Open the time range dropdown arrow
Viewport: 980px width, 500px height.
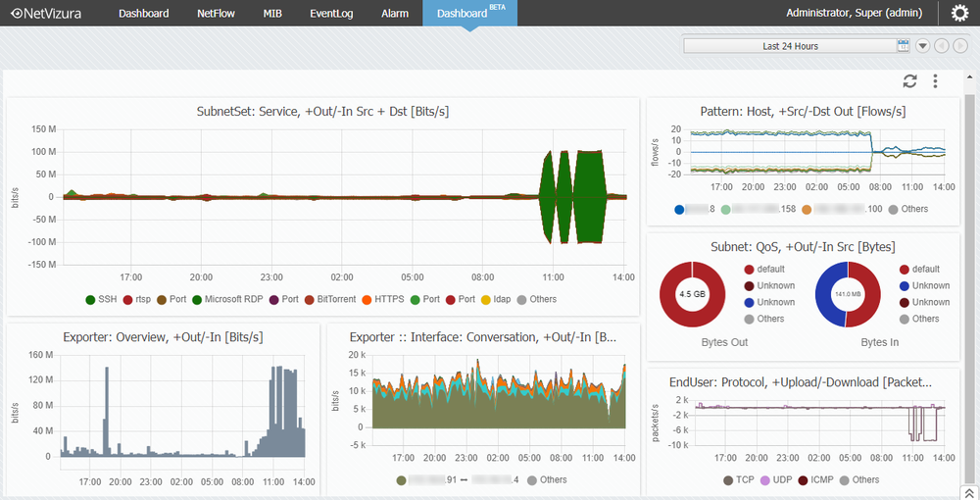coord(922,46)
